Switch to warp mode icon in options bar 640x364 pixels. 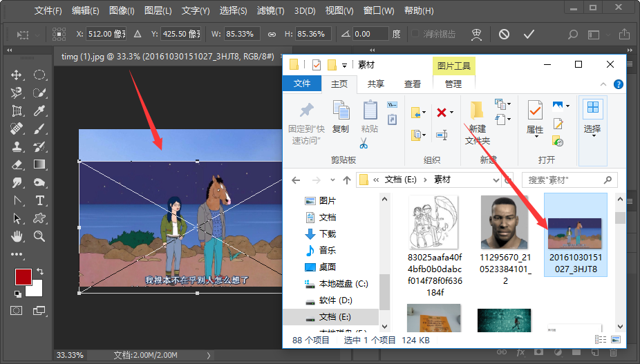point(476,35)
